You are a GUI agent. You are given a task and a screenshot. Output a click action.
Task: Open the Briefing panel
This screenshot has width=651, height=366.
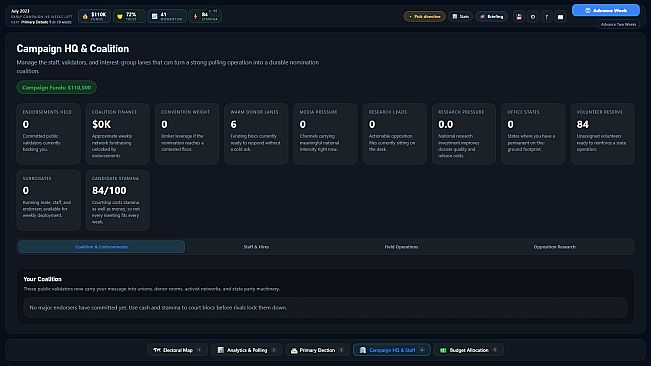pos(492,17)
